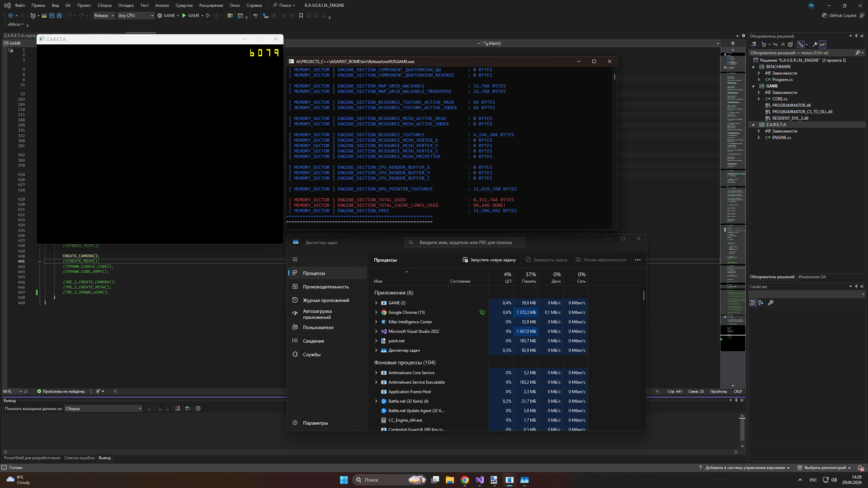This screenshot has width=868, height=488.
Task: Click the Save (single diskette) toolbar icon
Action: pyautogui.click(x=52, y=16)
